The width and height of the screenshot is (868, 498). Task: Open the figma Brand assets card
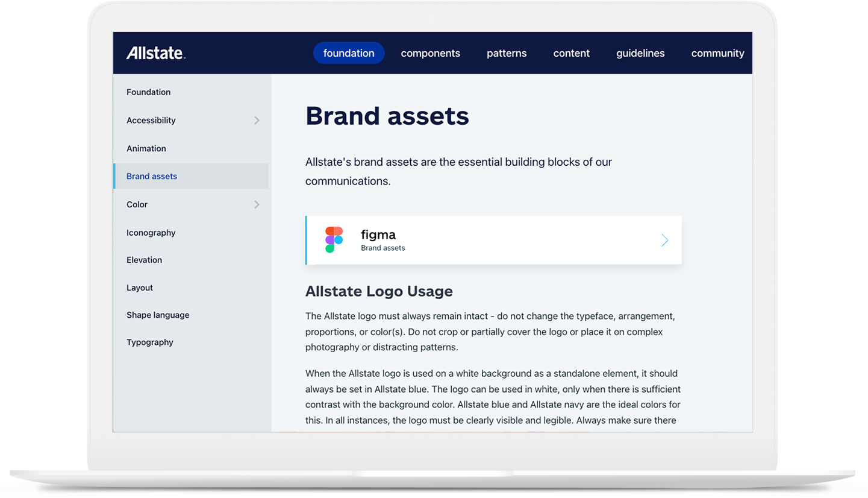(493, 240)
